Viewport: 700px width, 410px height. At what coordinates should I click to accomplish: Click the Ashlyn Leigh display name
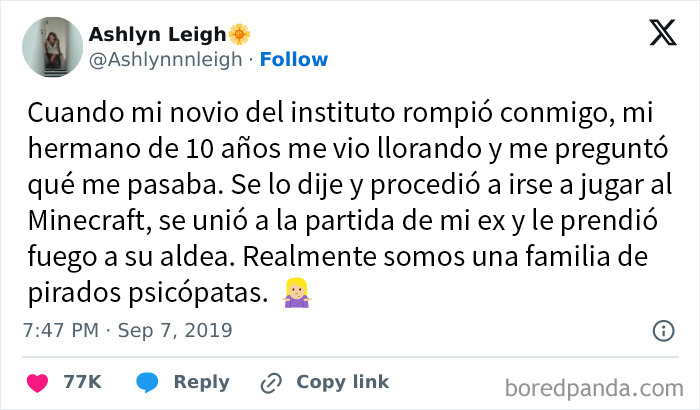(156, 35)
